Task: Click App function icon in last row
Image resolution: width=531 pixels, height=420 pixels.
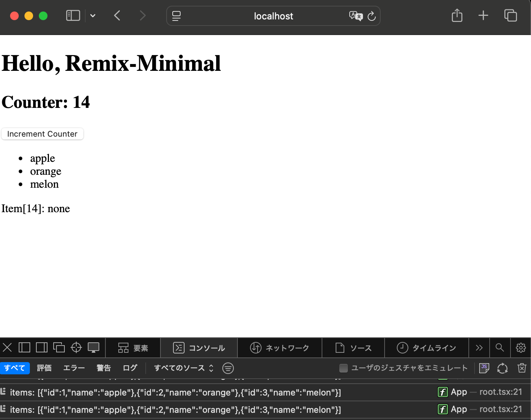Action: click(442, 409)
